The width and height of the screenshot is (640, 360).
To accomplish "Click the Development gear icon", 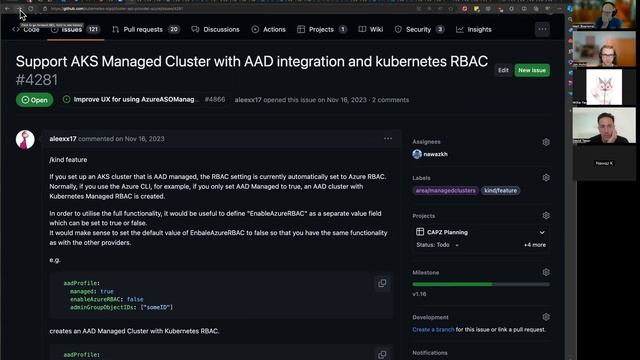I will 546,317.
